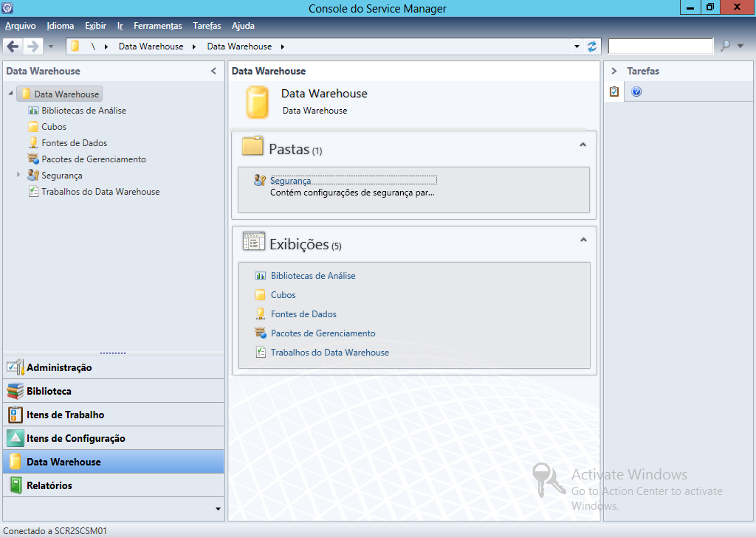Click the Trabalhos do Data Warehouse icon in the tree

(33, 192)
